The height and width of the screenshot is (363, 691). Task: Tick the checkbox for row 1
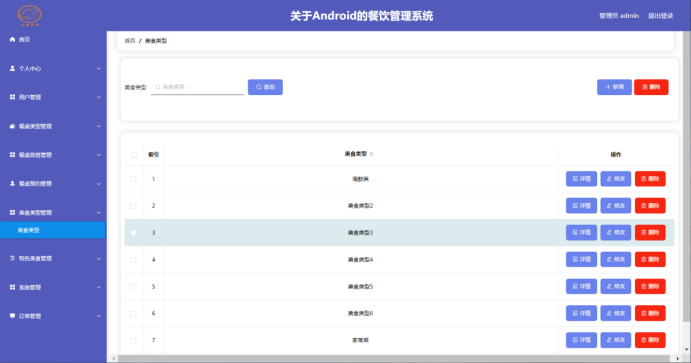tap(134, 179)
